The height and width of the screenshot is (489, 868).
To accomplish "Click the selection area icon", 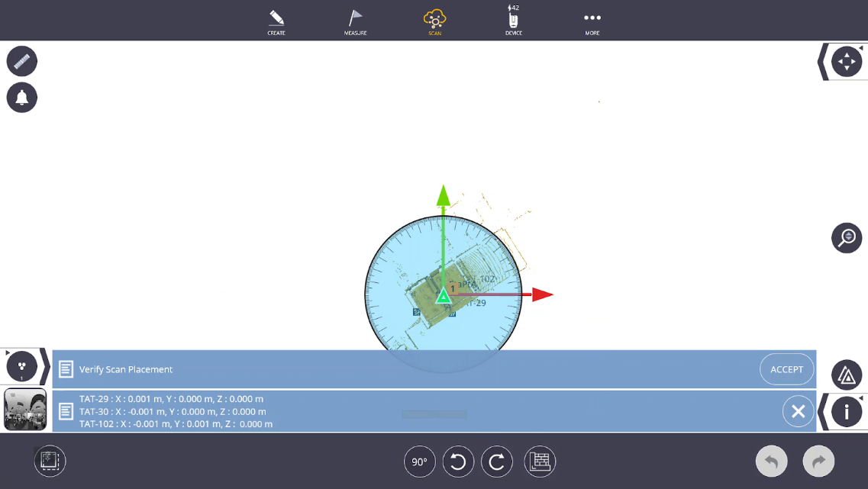I will click(50, 461).
